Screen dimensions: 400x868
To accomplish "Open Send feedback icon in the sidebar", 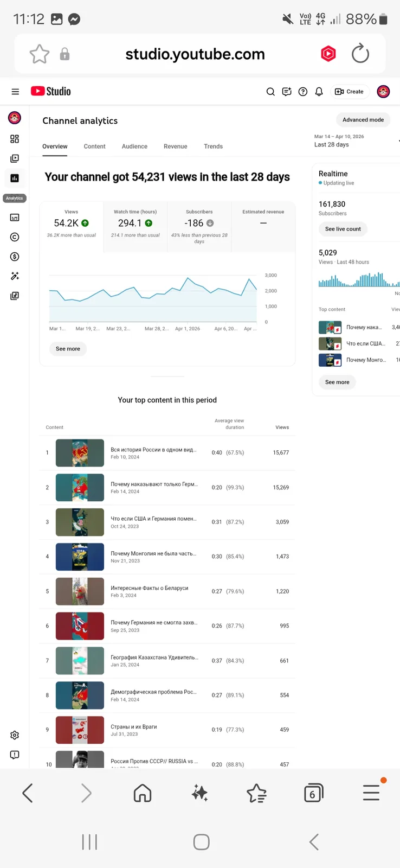I will 15,755.
